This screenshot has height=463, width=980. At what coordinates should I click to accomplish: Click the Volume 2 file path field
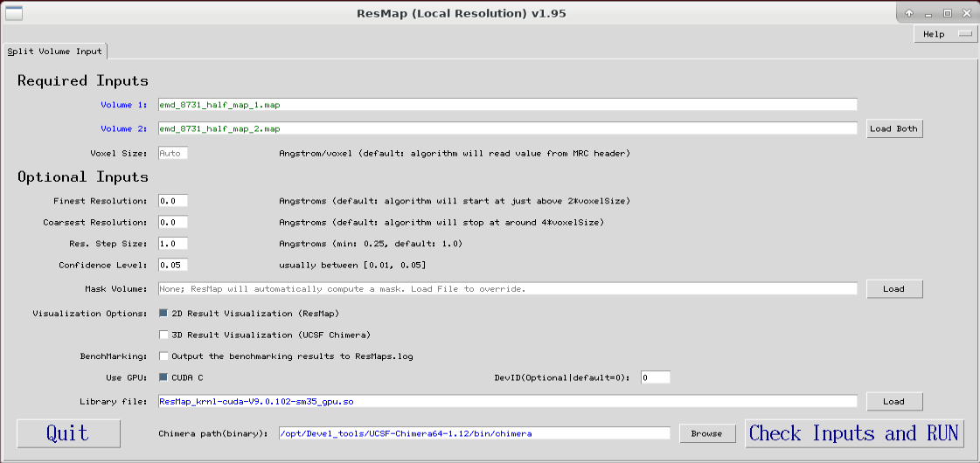click(507, 129)
